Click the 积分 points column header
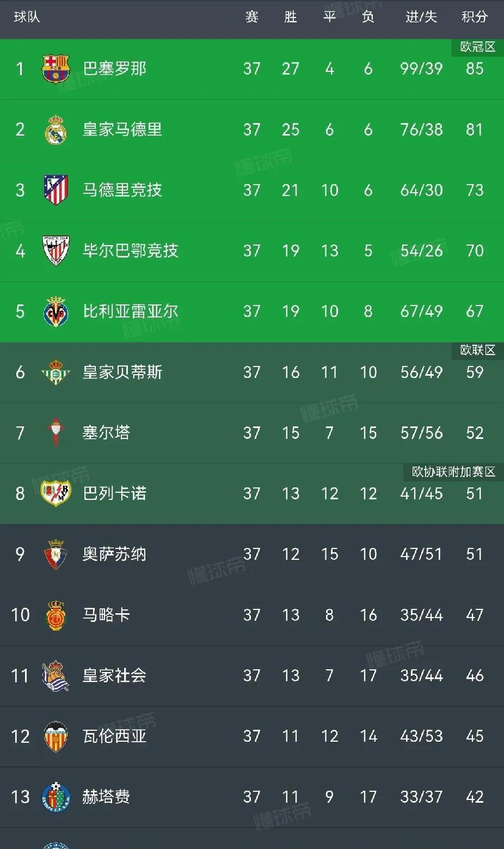The image size is (504, 849). tap(475, 17)
